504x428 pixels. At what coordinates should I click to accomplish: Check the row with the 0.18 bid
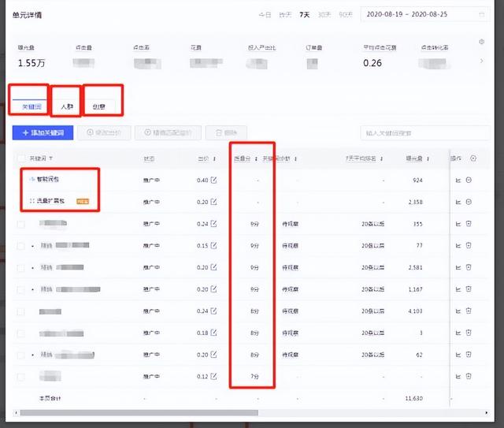click(x=21, y=333)
